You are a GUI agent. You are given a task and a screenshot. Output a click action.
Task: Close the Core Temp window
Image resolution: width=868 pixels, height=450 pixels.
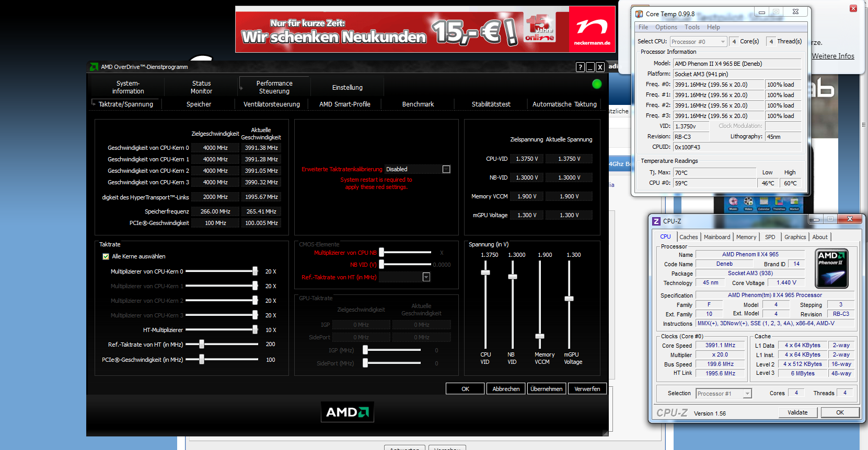pyautogui.click(x=795, y=11)
